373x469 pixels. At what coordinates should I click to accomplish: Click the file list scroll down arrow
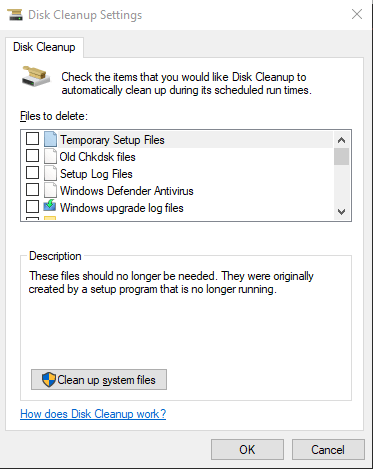coord(341,212)
